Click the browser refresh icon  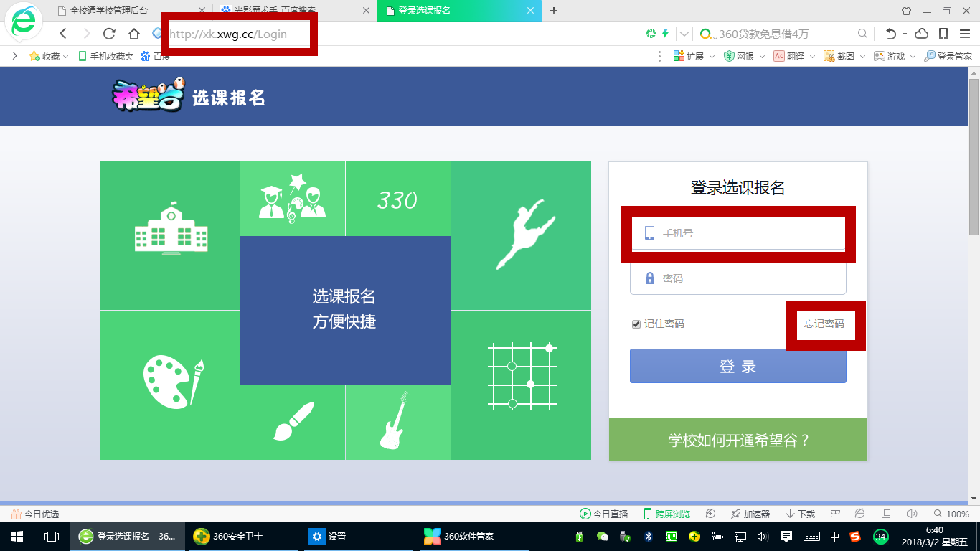pos(109,34)
